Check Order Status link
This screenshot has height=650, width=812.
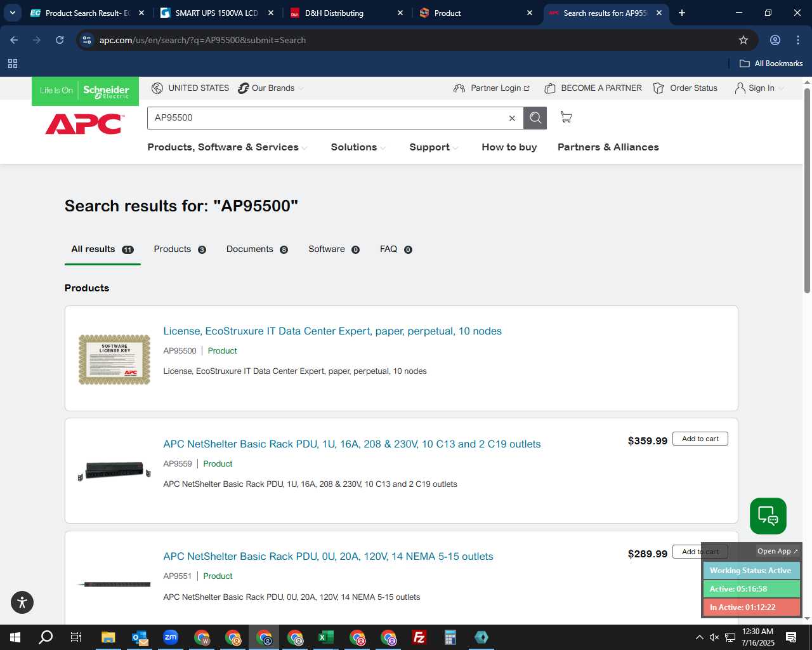point(685,88)
